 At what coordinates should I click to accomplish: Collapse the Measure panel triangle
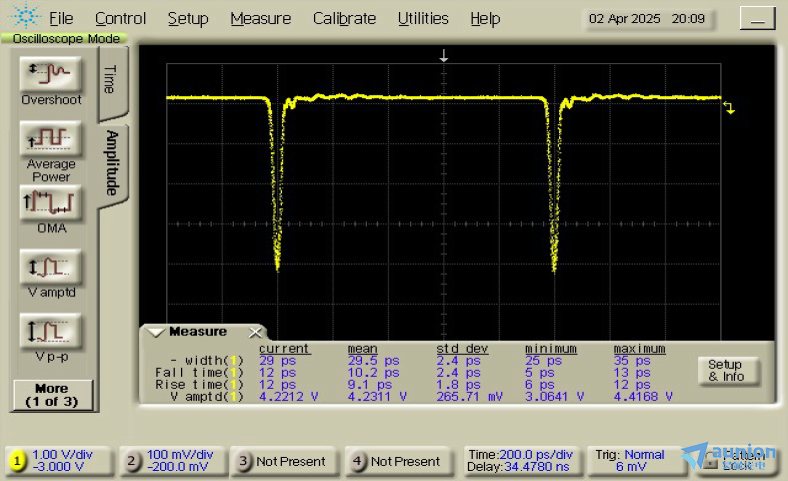[155, 332]
